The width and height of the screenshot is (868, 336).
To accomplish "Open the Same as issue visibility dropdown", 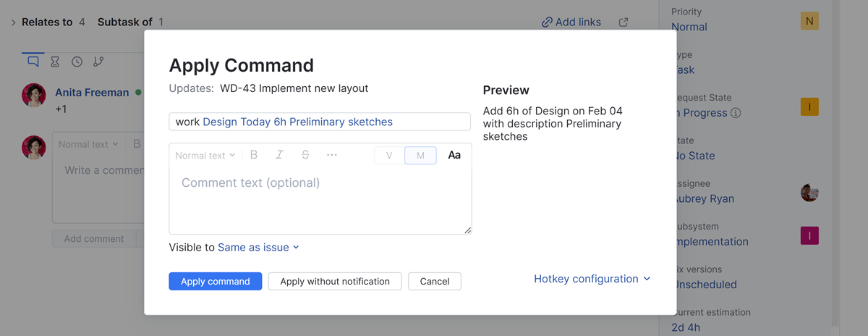I will pos(258,248).
